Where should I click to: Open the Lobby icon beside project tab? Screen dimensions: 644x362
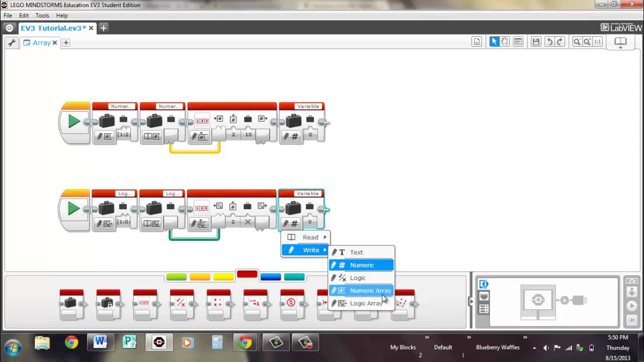(9, 28)
